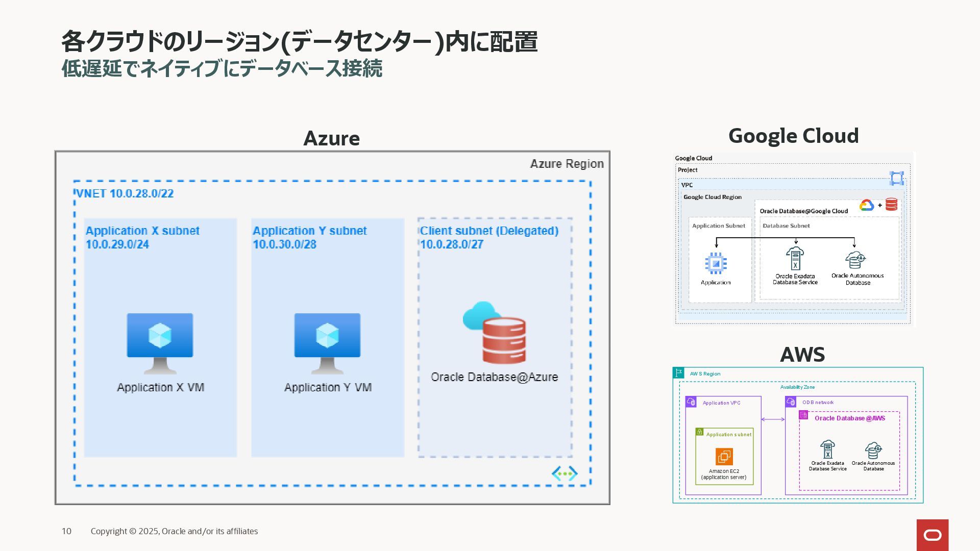Click the Oracle Autonomous Database caption in AWS
980x551 pixels.
[x=873, y=466]
